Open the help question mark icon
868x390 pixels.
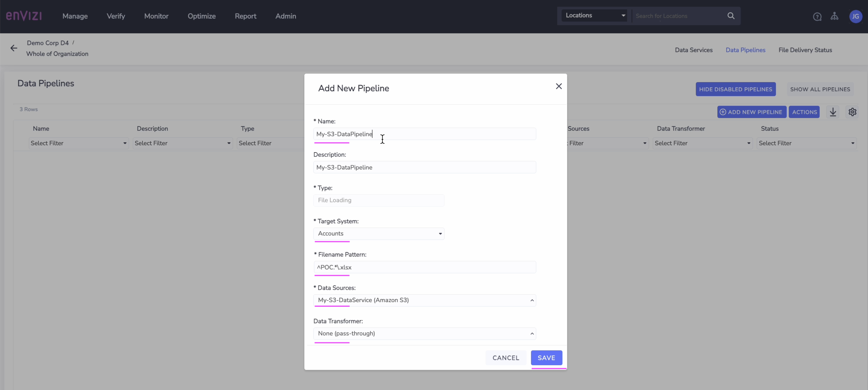[x=817, y=17]
